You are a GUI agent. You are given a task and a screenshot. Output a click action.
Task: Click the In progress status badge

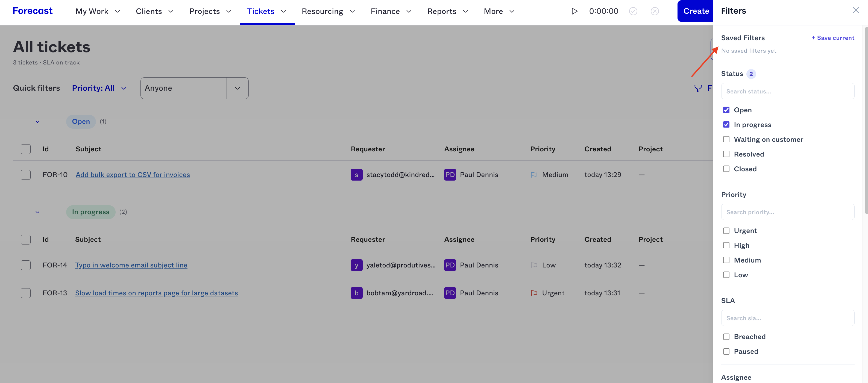pyautogui.click(x=91, y=212)
